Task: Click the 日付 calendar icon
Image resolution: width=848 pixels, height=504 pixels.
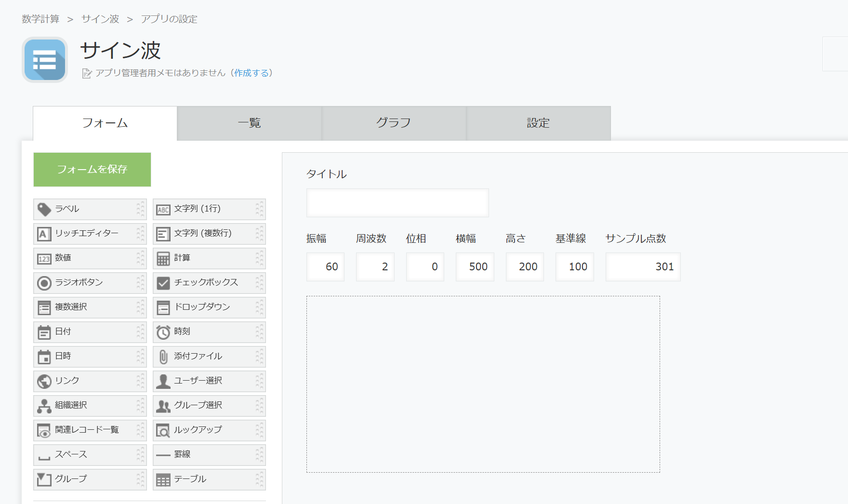Action: click(x=44, y=332)
